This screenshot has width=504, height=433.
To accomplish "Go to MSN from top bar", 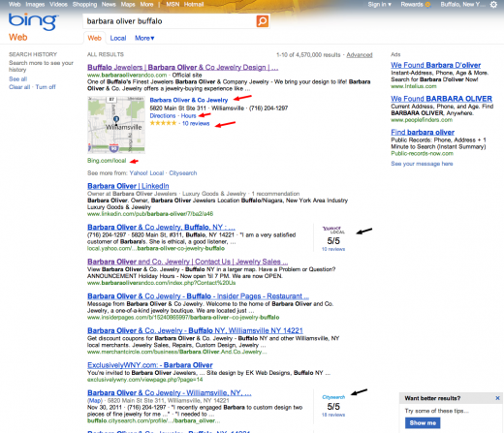I will coord(173,5).
